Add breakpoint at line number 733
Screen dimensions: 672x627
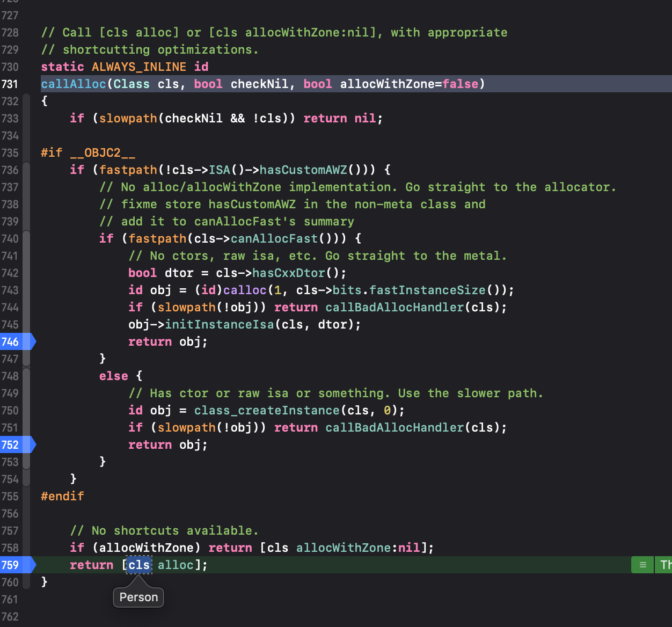coord(10,118)
